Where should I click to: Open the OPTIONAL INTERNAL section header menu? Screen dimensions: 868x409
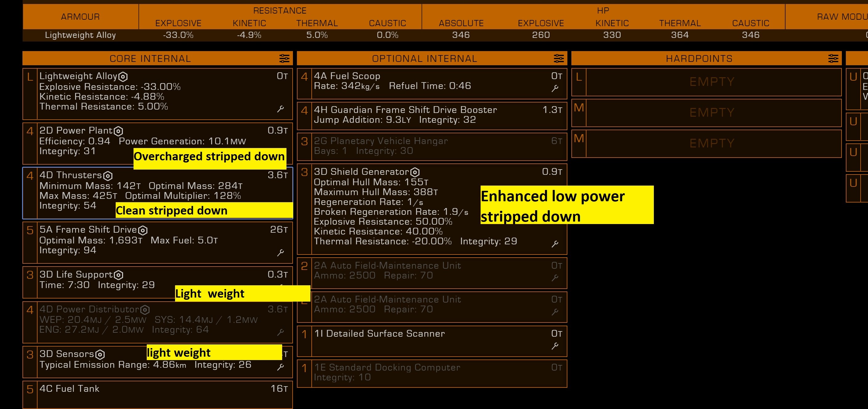coord(432,58)
